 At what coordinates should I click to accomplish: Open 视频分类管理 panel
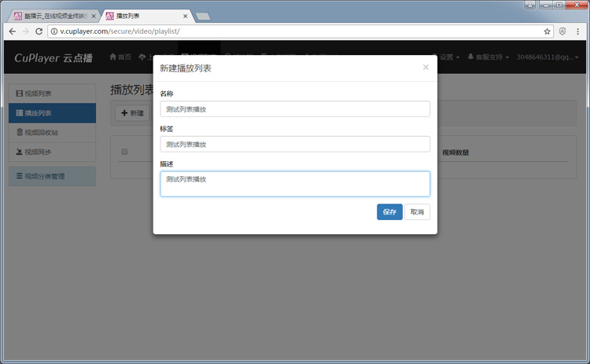tap(52, 176)
